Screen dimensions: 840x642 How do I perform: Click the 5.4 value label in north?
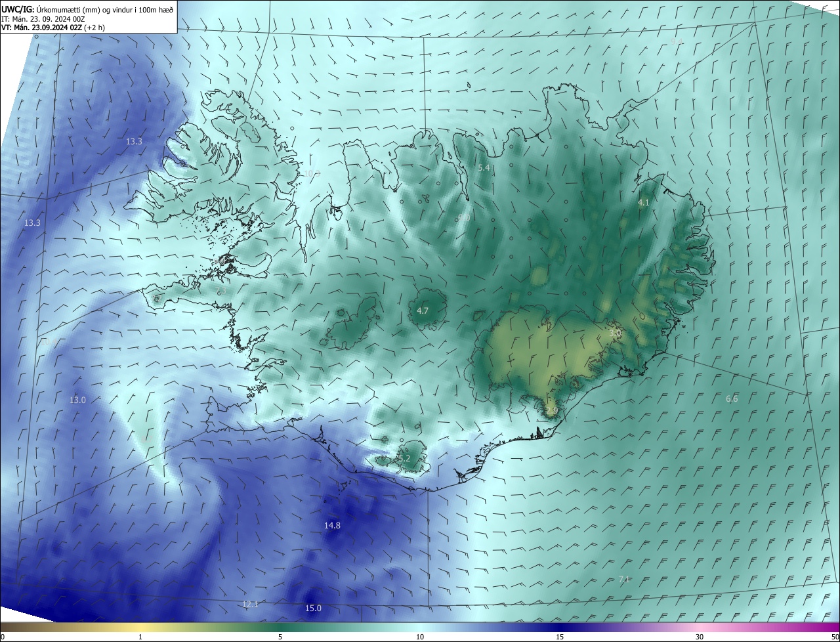[484, 168]
